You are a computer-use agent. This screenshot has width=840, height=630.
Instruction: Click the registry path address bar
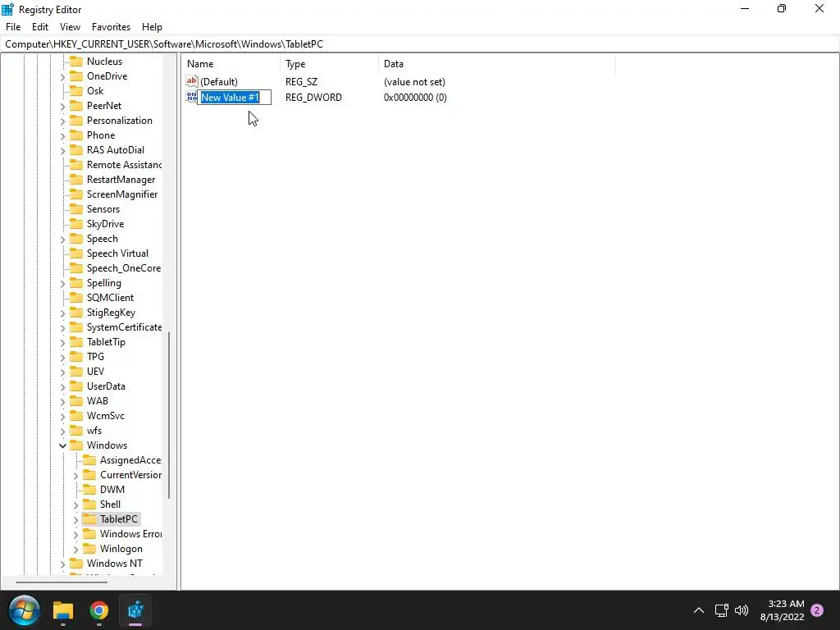pyautogui.click(x=420, y=44)
